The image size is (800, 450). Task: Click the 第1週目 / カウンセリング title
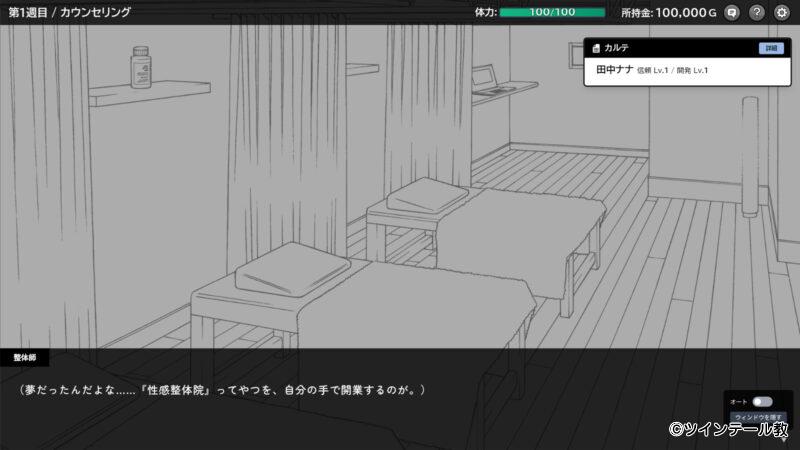pos(70,12)
